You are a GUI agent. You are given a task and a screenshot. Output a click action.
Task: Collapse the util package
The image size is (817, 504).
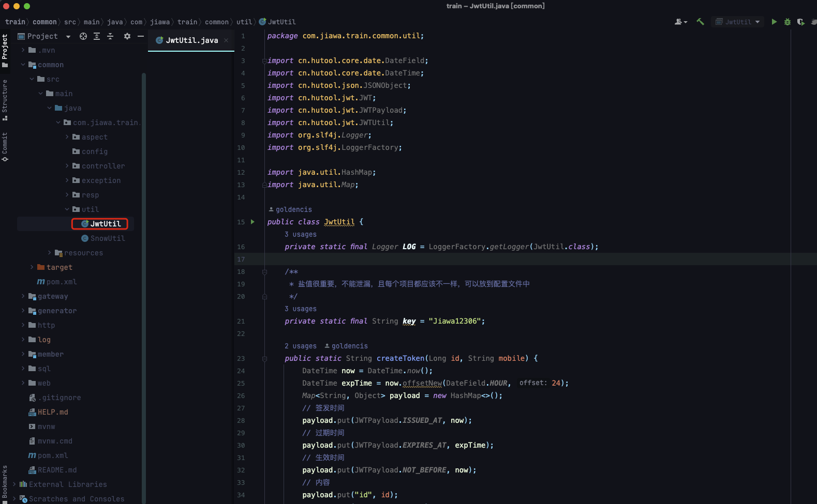click(67, 209)
